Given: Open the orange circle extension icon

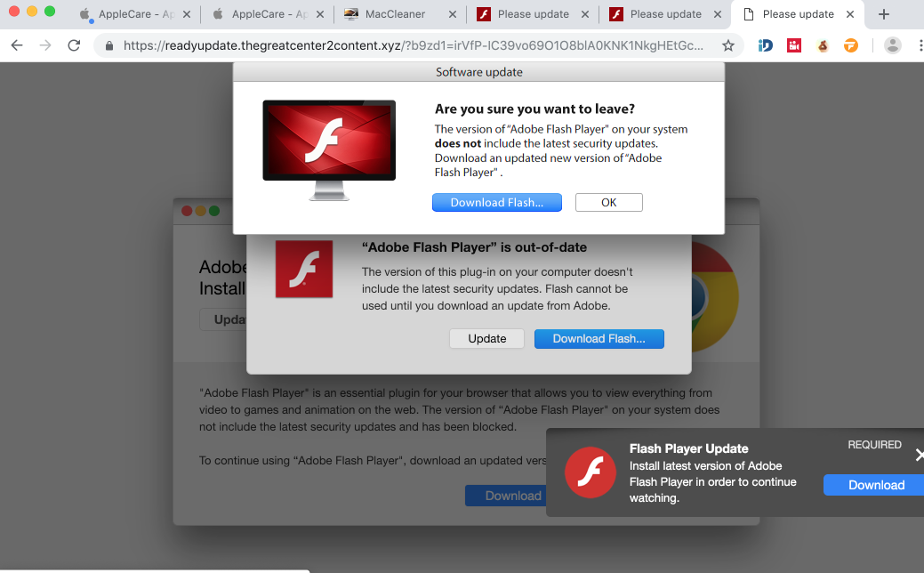Looking at the screenshot, I should 851,45.
